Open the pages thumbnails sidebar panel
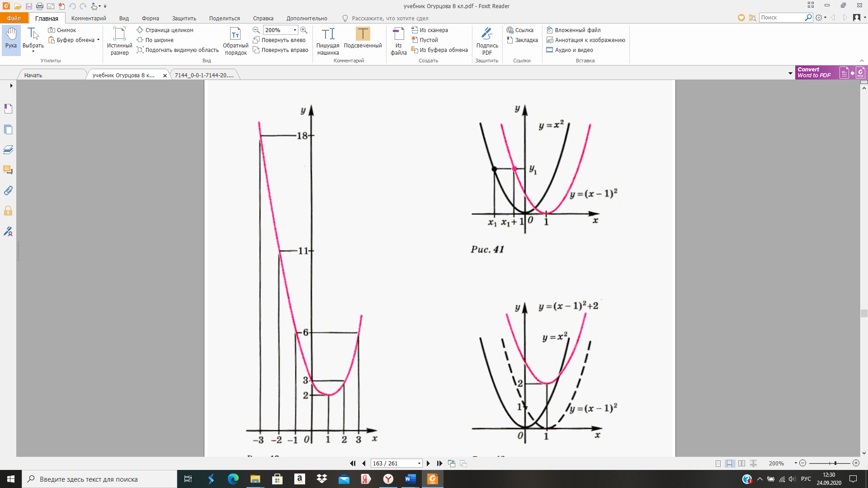Screen dimensions: 868x488 8,129
